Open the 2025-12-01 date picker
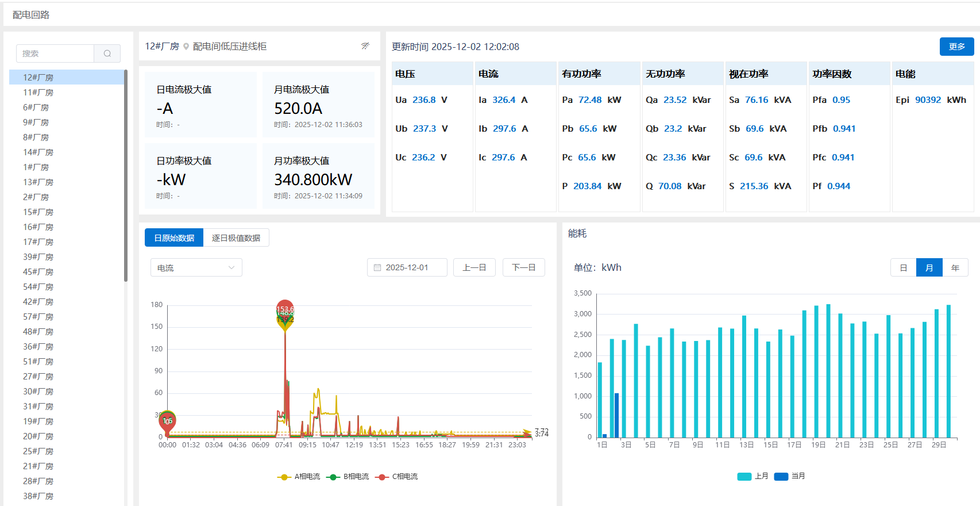The width and height of the screenshot is (980, 506). [x=407, y=268]
